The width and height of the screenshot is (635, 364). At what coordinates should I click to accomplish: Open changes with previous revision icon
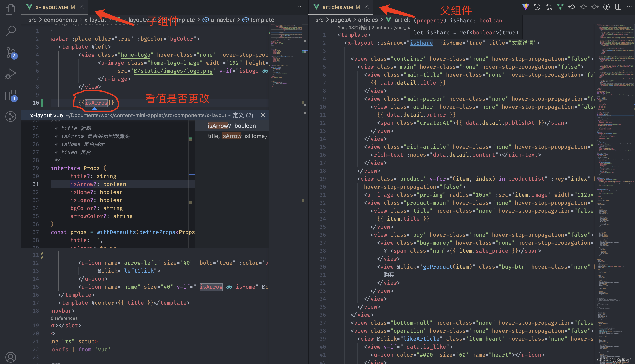[x=572, y=7]
